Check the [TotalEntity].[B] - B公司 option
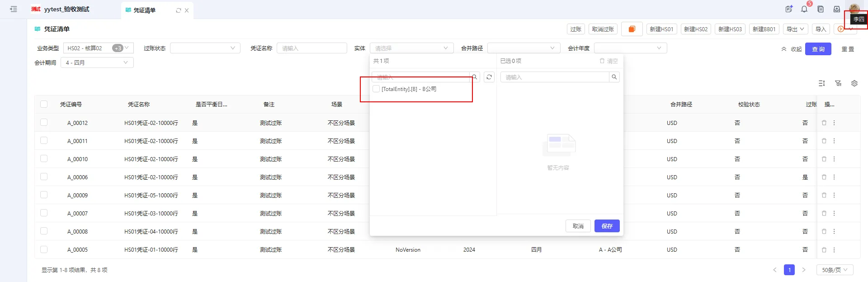Viewport: 868px width, 282px height. [376, 89]
